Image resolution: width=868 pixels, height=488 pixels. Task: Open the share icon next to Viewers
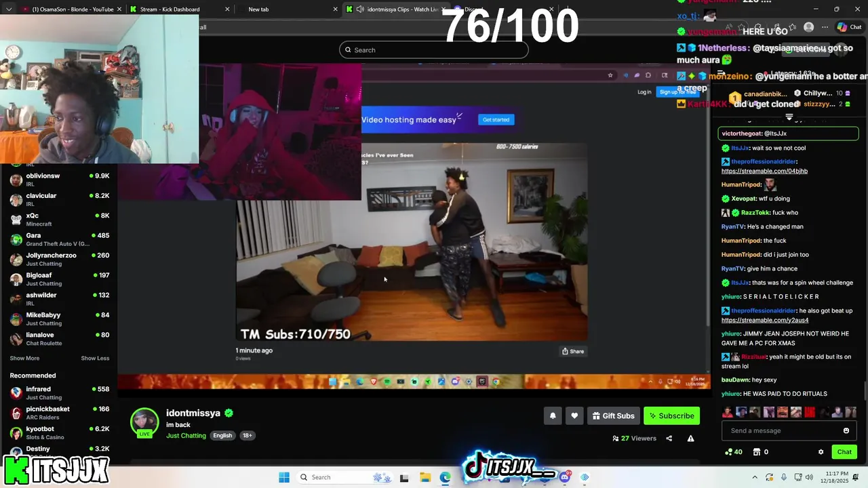click(x=669, y=439)
